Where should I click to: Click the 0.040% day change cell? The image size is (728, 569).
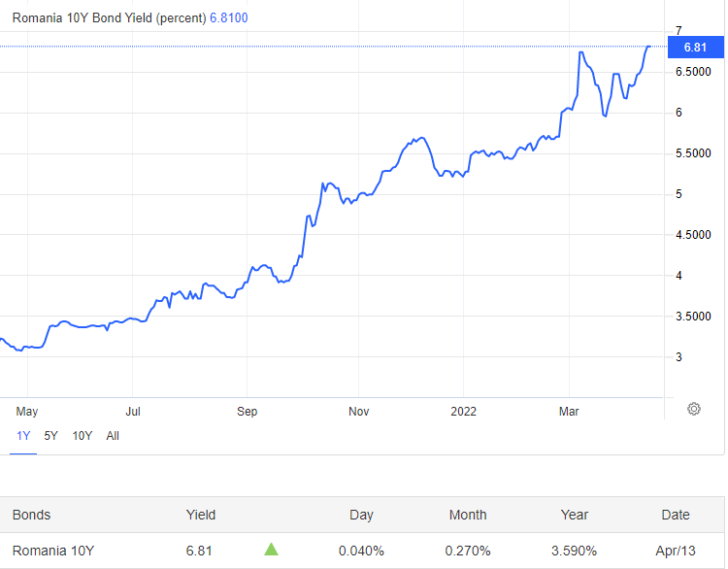click(361, 551)
